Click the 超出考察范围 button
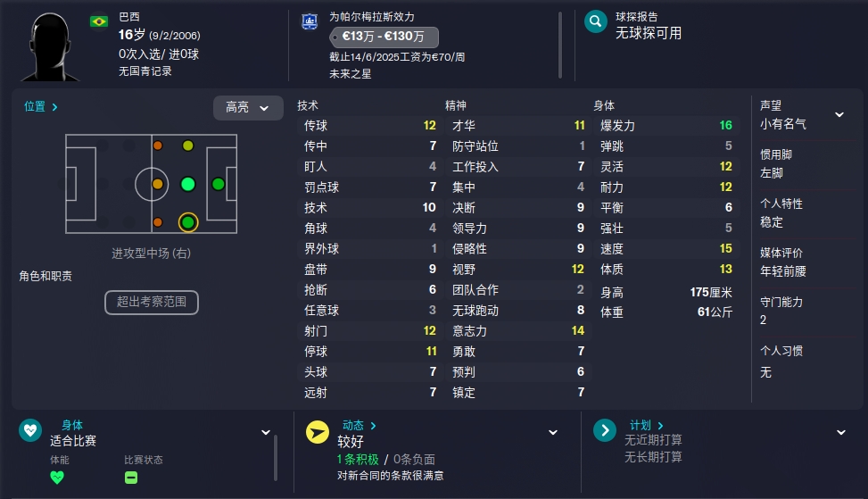 click(x=152, y=303)
